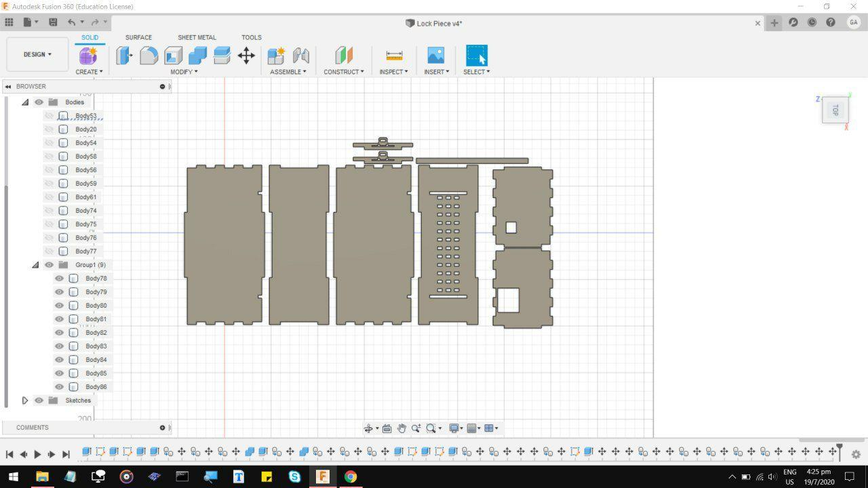Open Skype from the taskbar
Viewport: 868px width, 488px height.
coord(294,476)
